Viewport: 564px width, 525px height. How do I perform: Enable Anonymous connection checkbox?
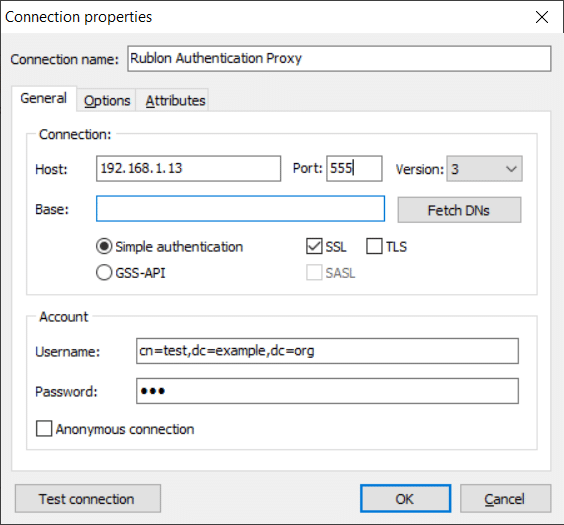point(44,429)
